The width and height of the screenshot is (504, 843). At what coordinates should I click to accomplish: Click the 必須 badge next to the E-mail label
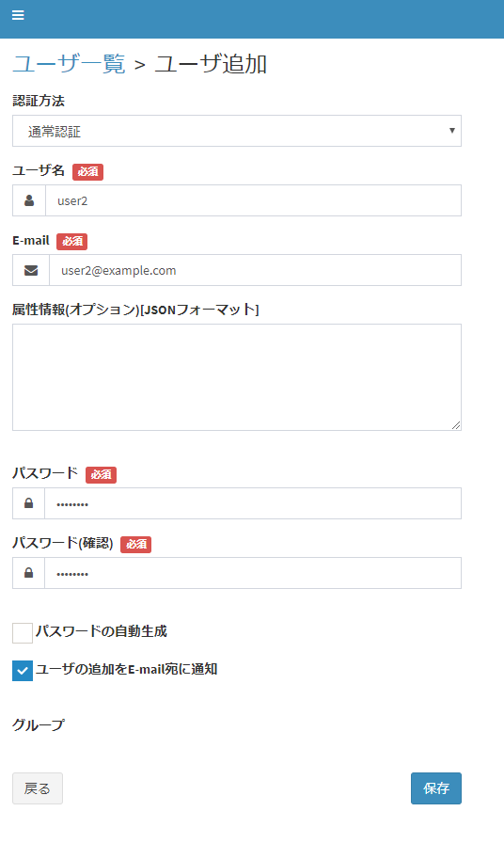[72, 242]
